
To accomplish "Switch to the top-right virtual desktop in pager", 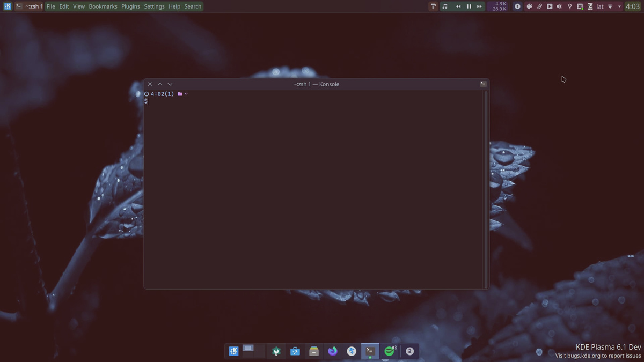I will (x=259, y=348).
